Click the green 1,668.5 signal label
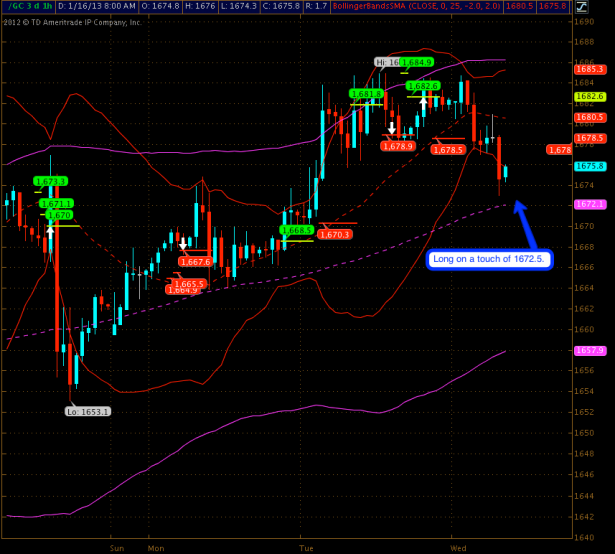This screenshot has height=554, width=615. pos(297,230)
